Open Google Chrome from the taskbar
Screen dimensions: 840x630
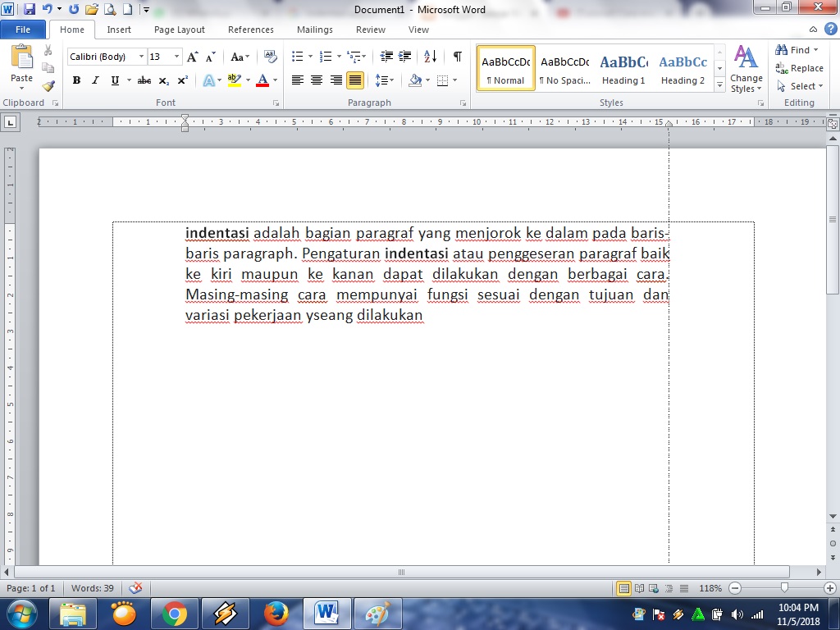tap(175, 612)
